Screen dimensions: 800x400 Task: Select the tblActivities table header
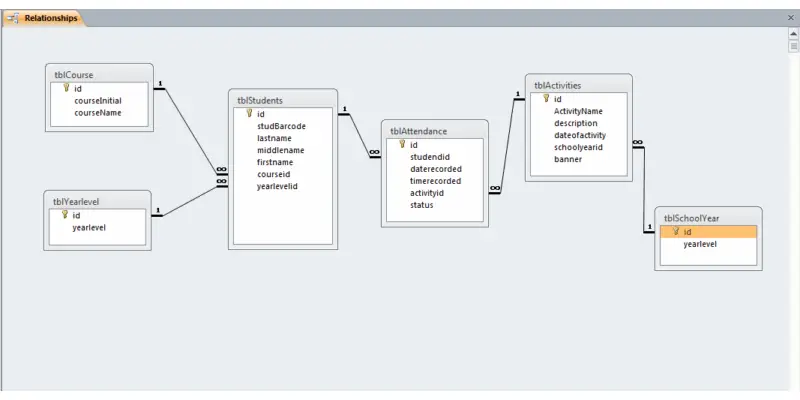click(x=578, y=86)
